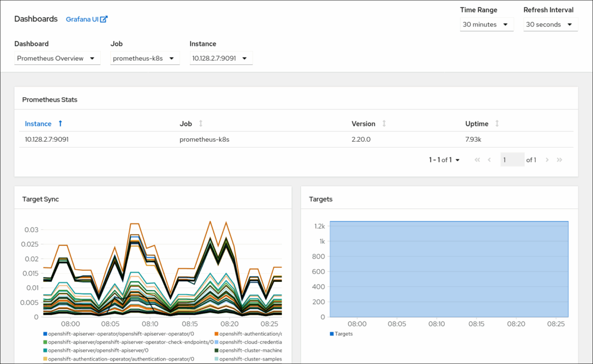The width and height of the screenshot is (593, 364).
Task: Expand the prometheus-k8s Job dropdown
Action: (145, 58)
